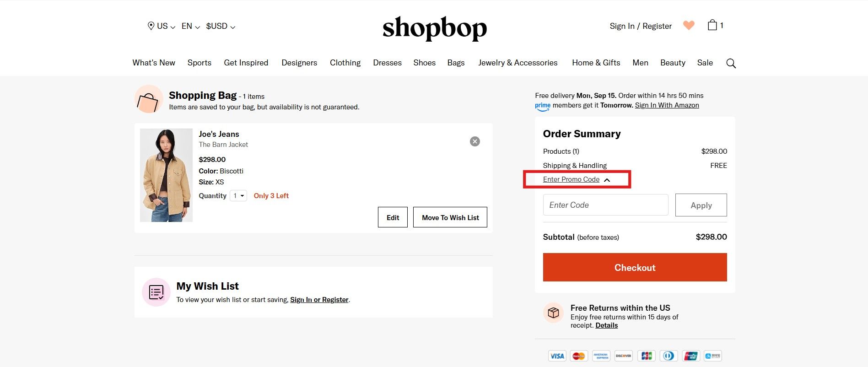
Task: Click the search magnifier icon
Action: tap(731, 63)
